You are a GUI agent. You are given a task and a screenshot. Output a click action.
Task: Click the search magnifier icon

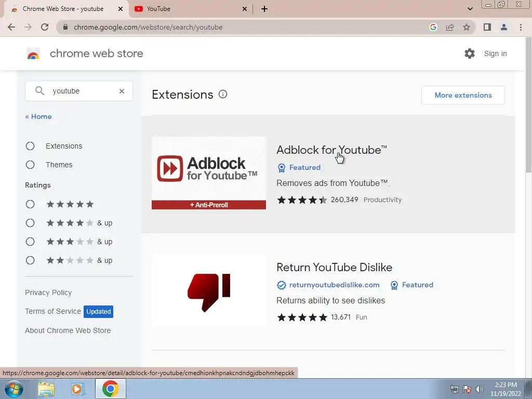click(x=39, y=90)
